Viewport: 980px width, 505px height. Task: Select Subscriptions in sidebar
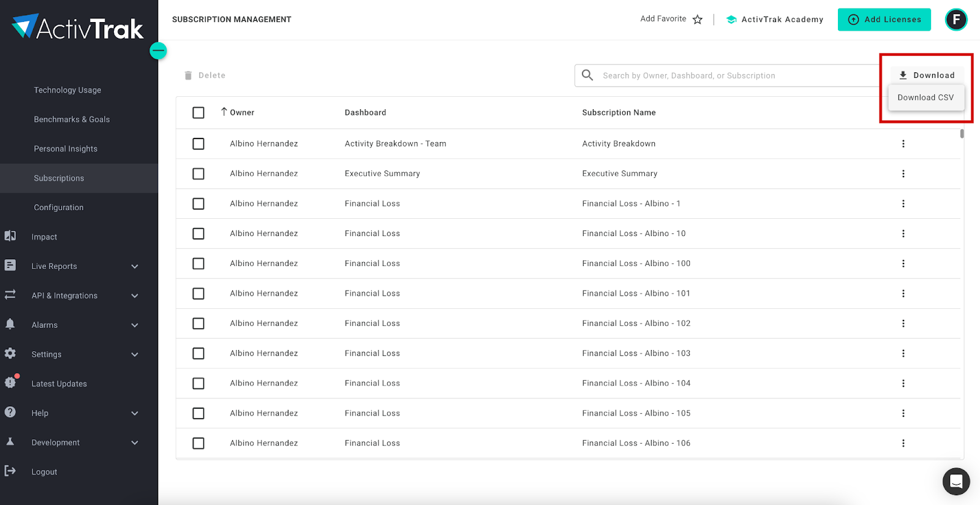point(79,178)
